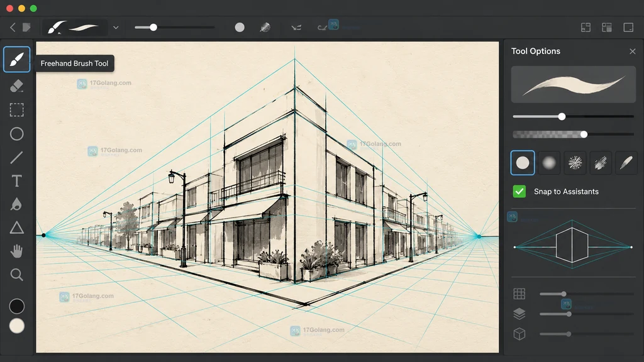Click the Snap to Assistants label
This screenshot has height=362, width=644.
(x=566, y=192)
